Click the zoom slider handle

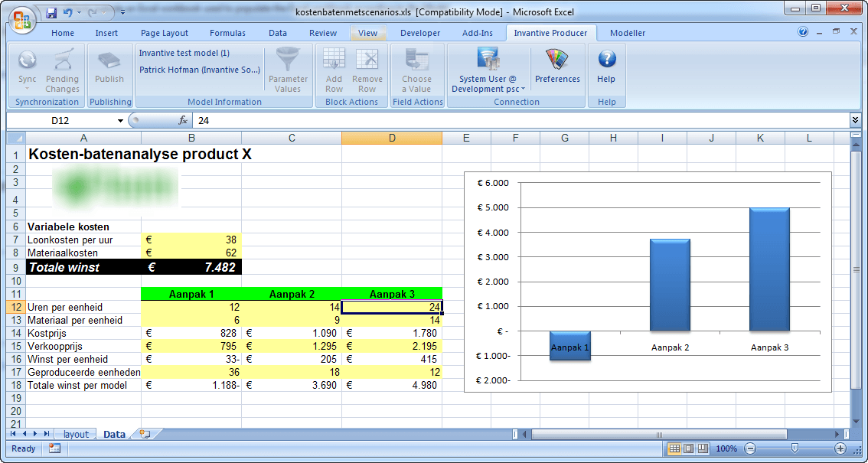(x=795, y=448)
